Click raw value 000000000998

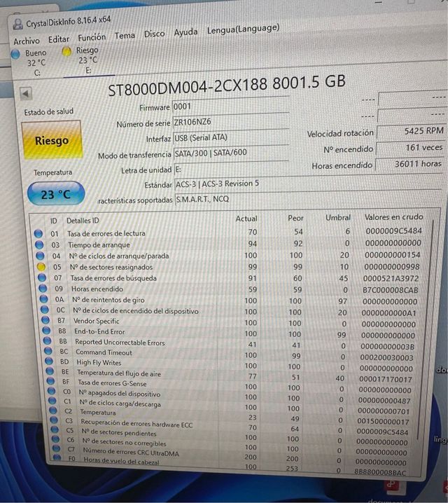point(392,267)
